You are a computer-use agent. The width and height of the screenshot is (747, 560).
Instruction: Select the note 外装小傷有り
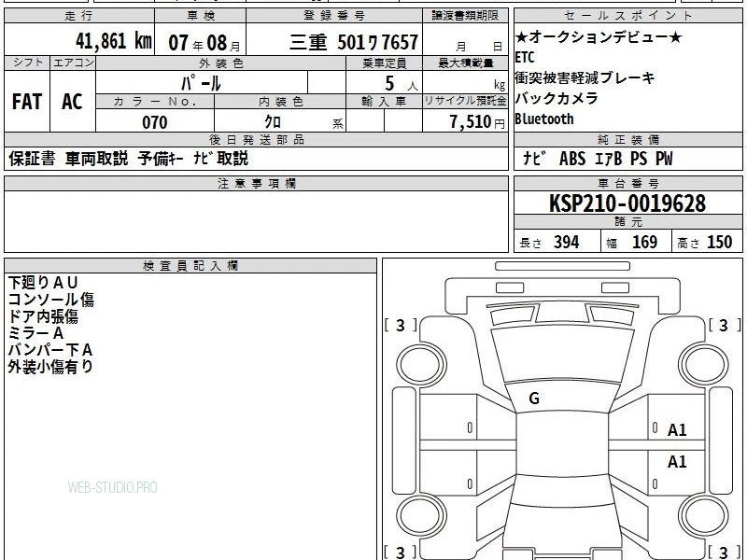50,367
